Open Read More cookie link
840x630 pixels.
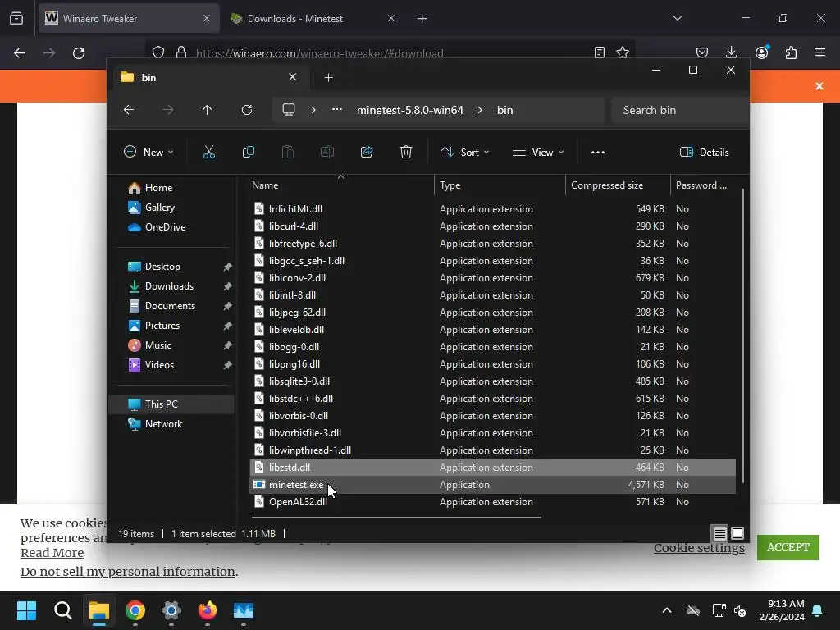(52, 553)
